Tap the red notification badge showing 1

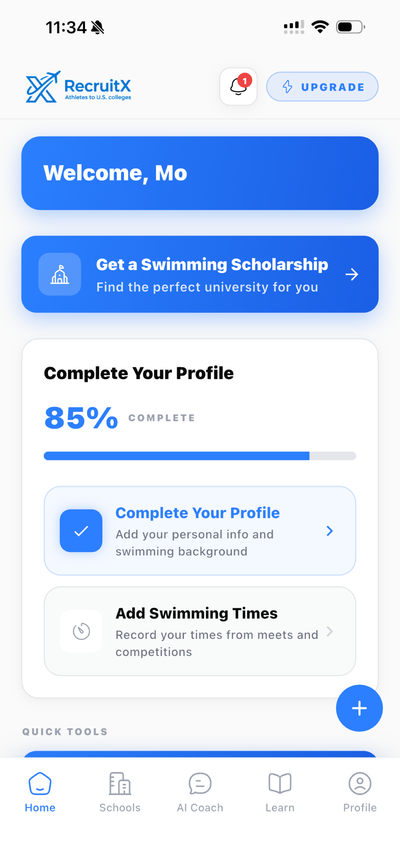[x=245, y=81]
